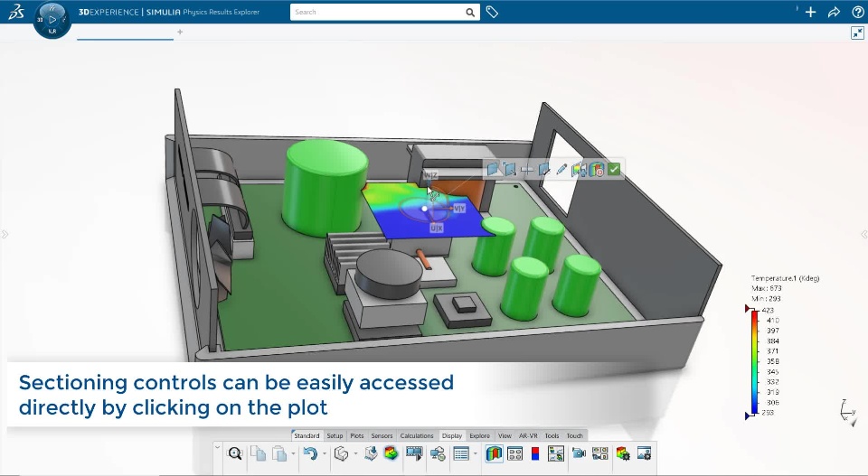Click the chart annotations icon

(556, 454)
